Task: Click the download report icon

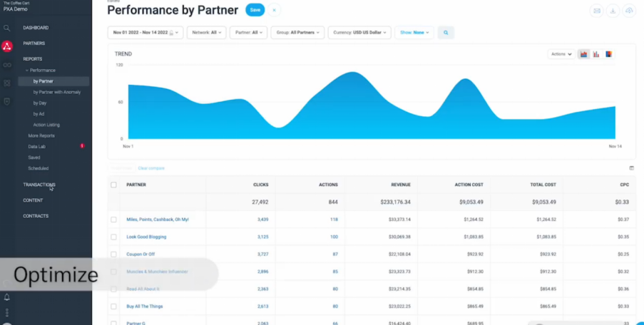Action: (613, 11)
